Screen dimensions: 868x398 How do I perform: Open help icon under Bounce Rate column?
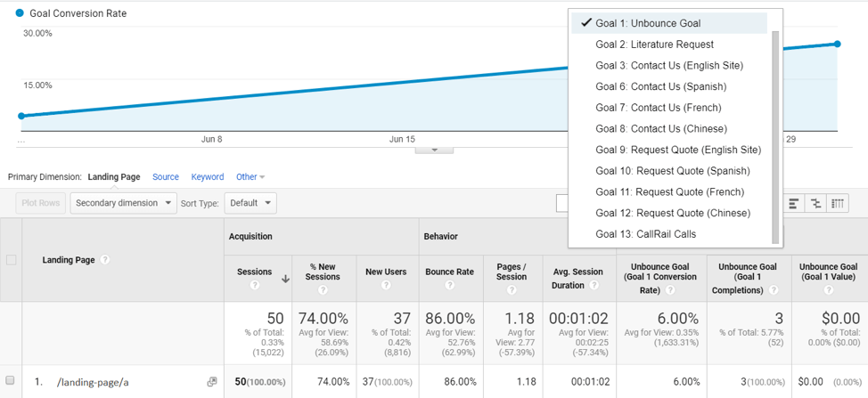pos(449,286)
